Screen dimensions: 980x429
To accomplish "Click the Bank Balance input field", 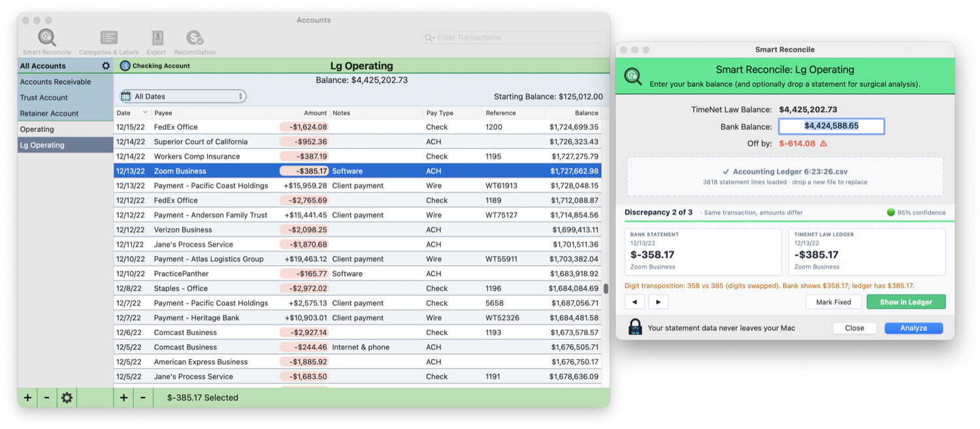I will [831, 126].
